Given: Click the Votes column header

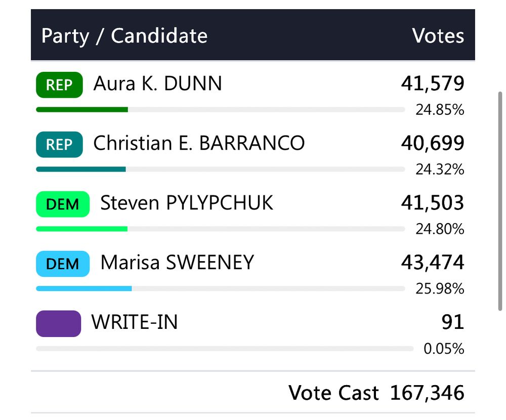Looking at the screenshot, I should [x=438, y=36].
